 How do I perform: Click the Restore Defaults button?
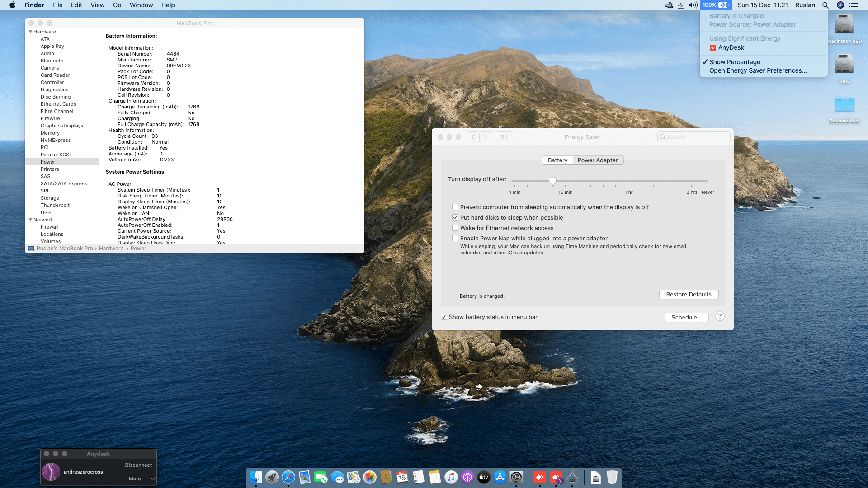[689, 295]
